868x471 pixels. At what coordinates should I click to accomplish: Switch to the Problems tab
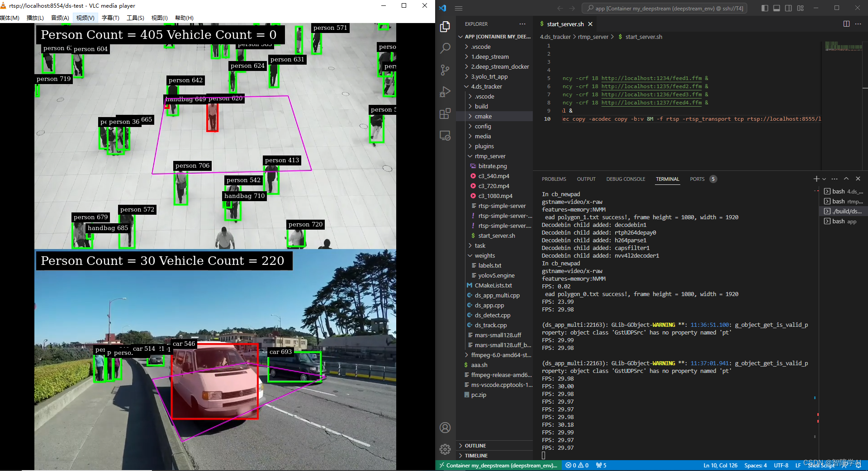[x=554, y=179]
